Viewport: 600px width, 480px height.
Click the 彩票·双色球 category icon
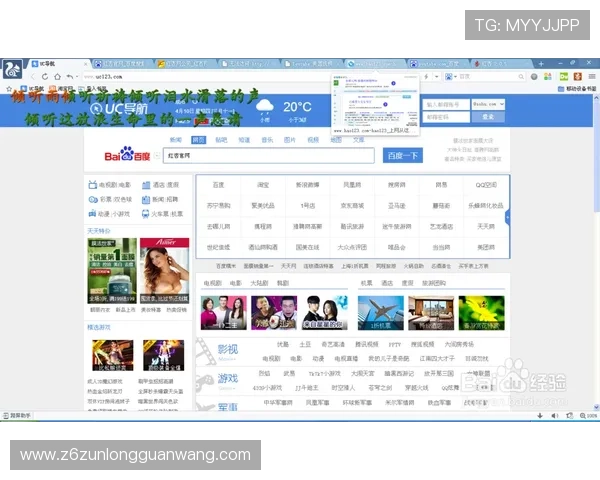click(x=93, y=199)
